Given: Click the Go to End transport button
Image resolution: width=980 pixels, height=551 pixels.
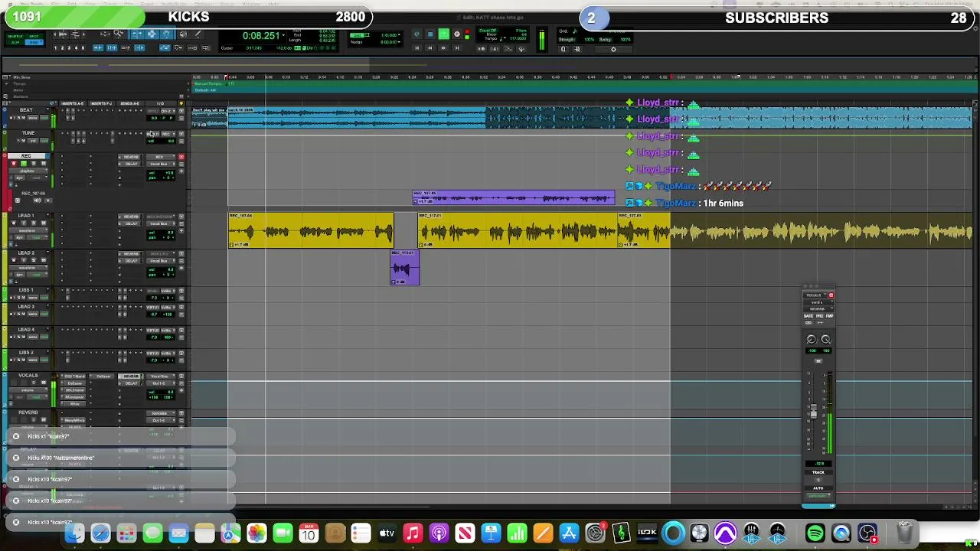Looking at the screenshot, I should [x=457, y=48].
